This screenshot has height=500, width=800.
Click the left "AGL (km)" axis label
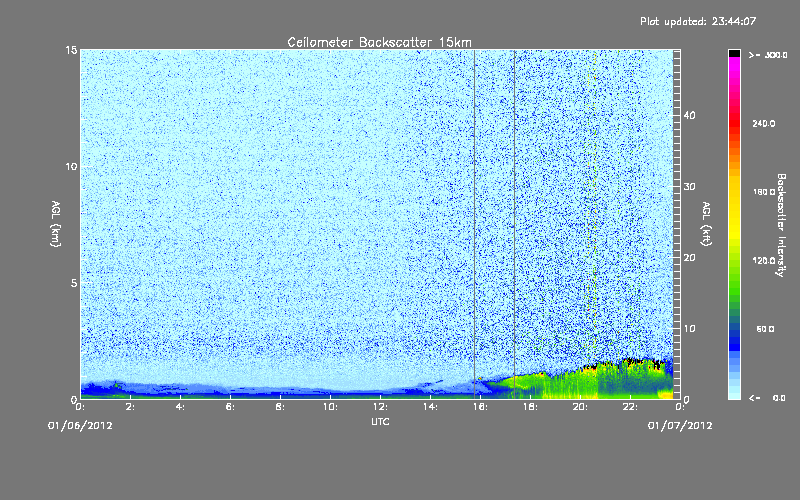(56, 224)
